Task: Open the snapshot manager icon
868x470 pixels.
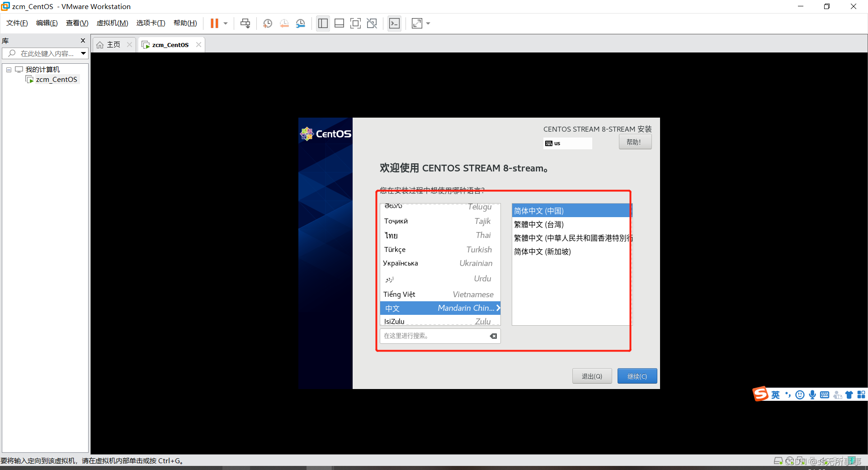Action: pos(301,24)
